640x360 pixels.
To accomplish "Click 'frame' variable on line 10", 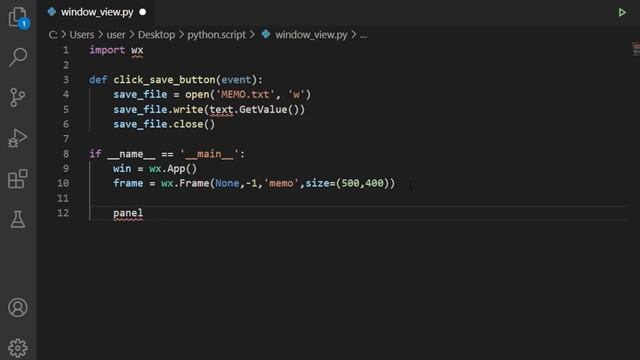I will pos(128,183).
